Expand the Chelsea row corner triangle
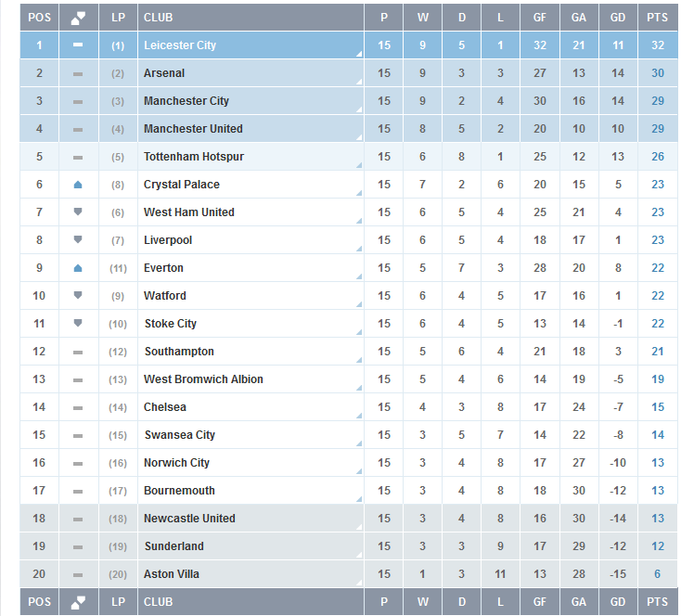 point(359,416)
